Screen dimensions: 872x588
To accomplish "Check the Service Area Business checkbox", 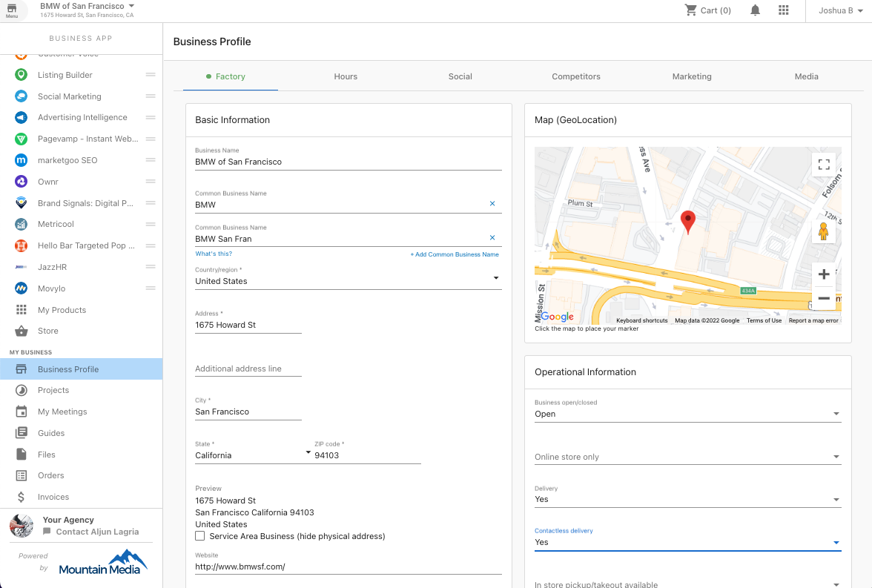I will pyautogui.click(x=199, y=535).
